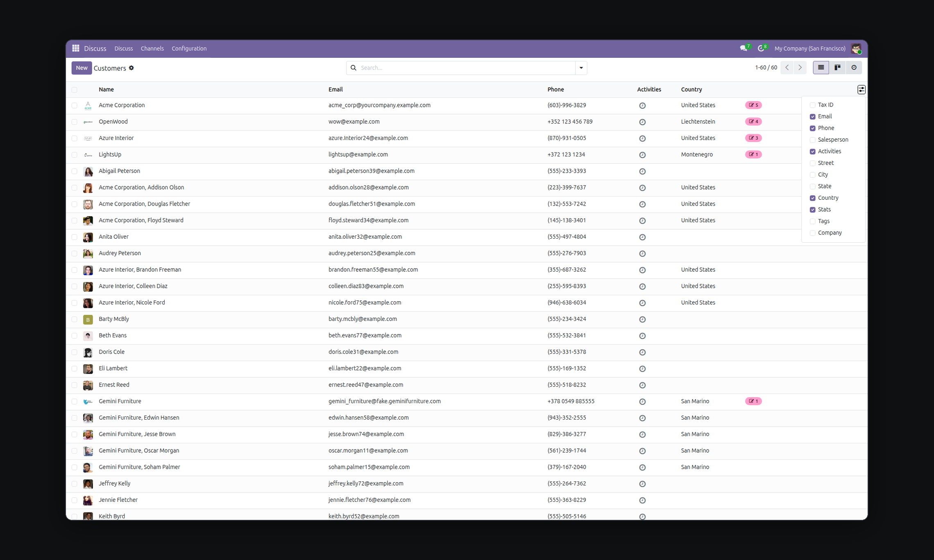Switch to the list view icon
Screen dimensions: 934x560
click(x=821, y=68)
